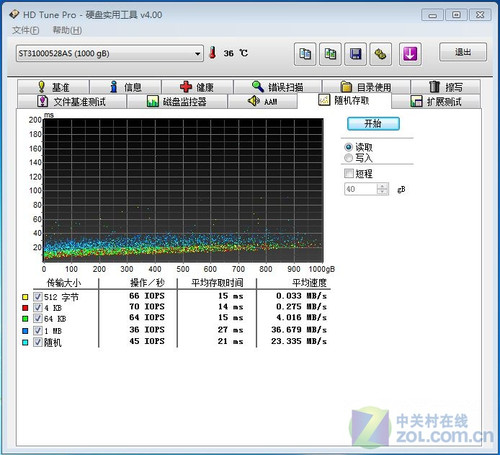Uncheck the 512 字节 transfer size checkbox

tap(38, 296)
